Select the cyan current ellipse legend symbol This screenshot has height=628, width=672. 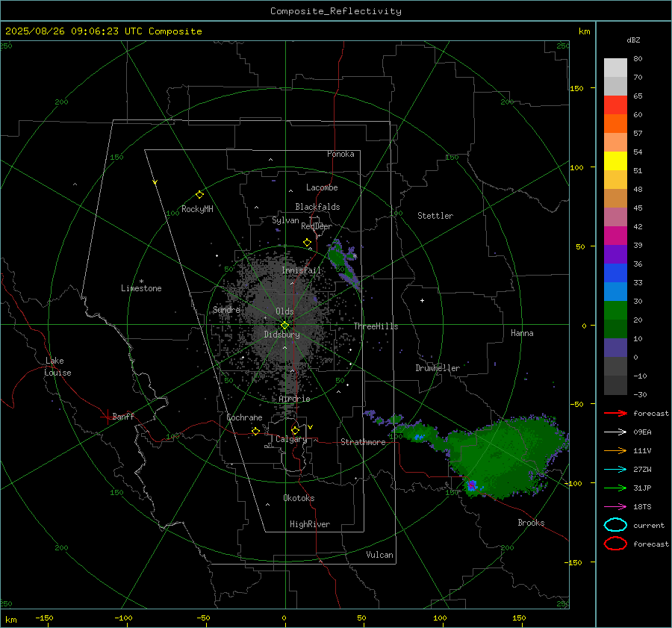(x=615, y=525)
